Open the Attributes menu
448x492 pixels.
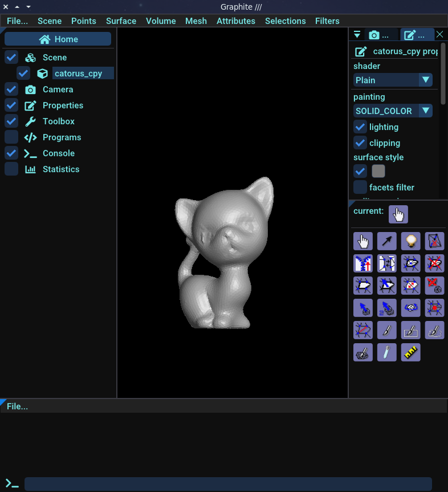236,21
